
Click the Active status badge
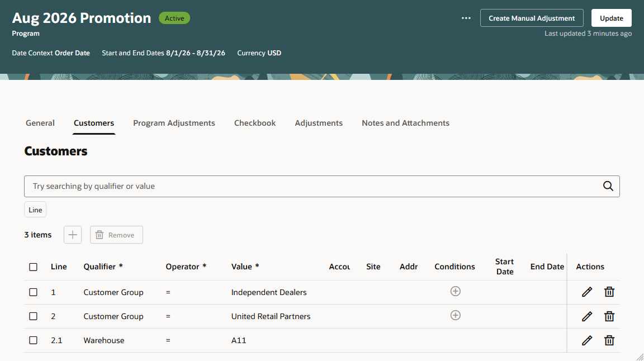[174, 18]
